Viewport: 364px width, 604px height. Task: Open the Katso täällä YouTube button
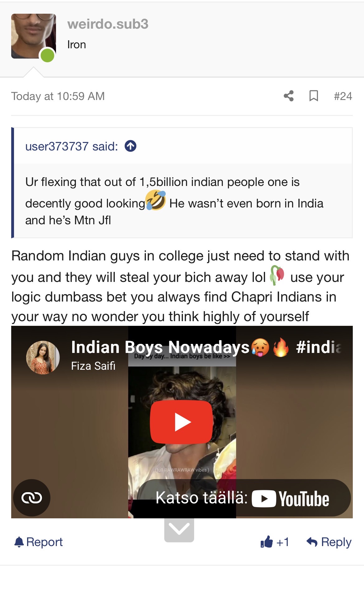click(x=244, y=498)
